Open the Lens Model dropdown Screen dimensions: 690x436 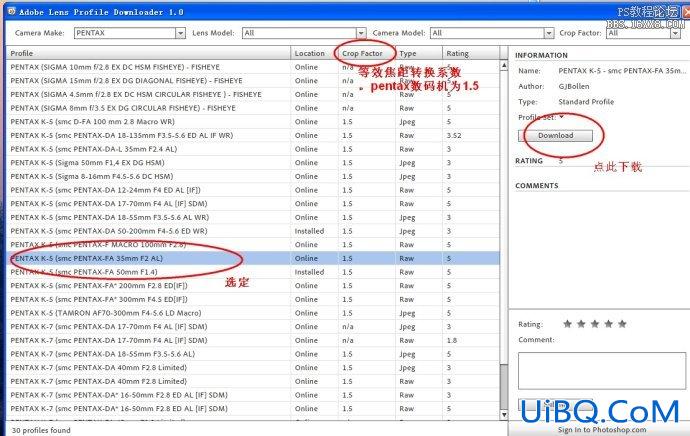tap(304, 33)
